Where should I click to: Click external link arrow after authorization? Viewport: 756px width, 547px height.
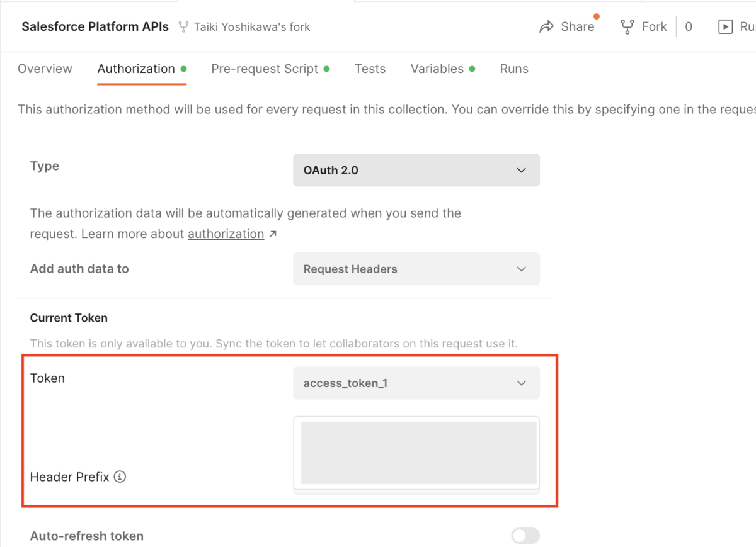(273, 234)
